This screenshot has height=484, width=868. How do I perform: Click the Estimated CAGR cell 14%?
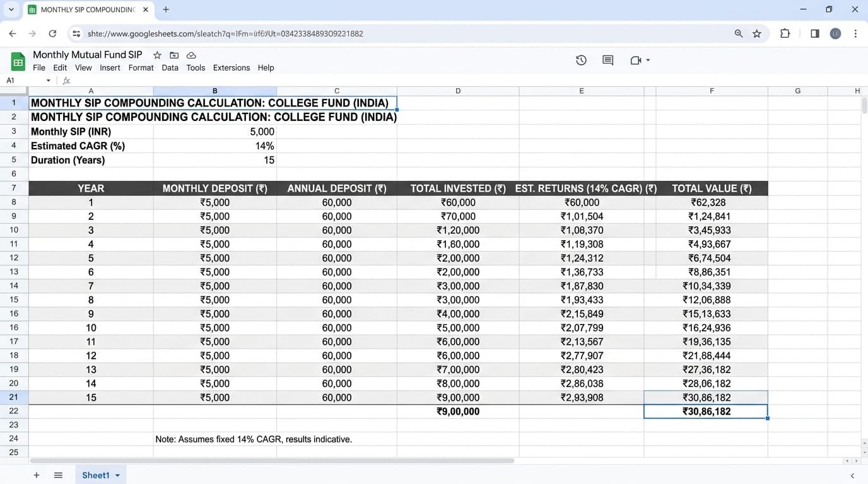click(215, 146)
